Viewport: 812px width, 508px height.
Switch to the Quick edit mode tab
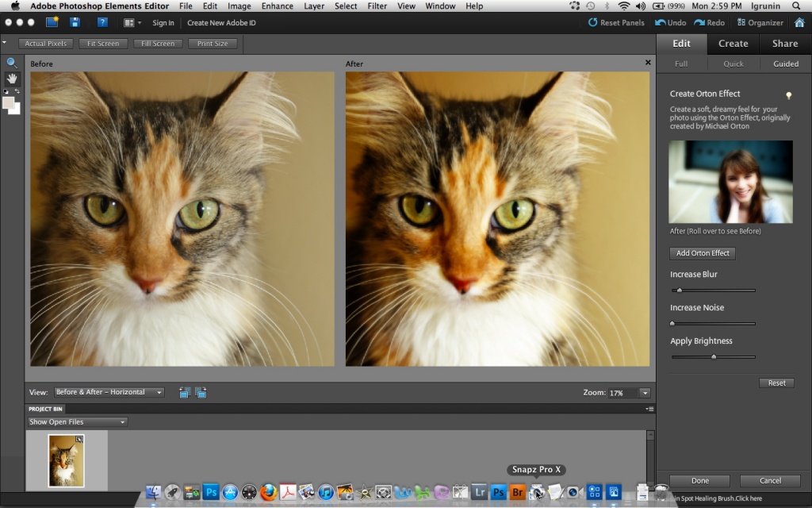point(733,63)
